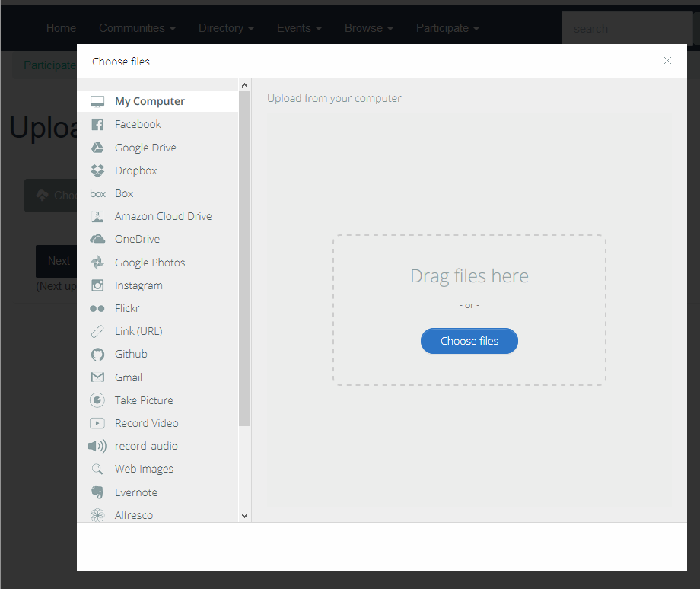Viewport: 700px width, 589px height.
Task: Click the source list scroll up arrow
Action: (244, 85)
